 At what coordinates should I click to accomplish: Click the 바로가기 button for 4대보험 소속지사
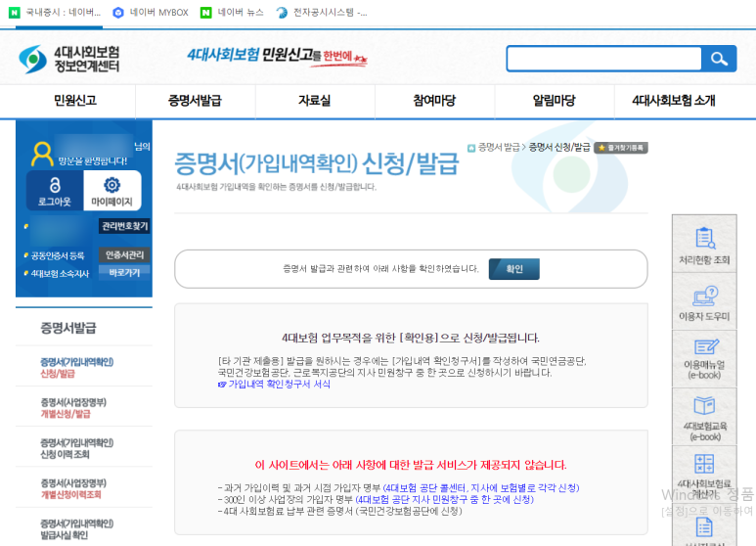124,273
